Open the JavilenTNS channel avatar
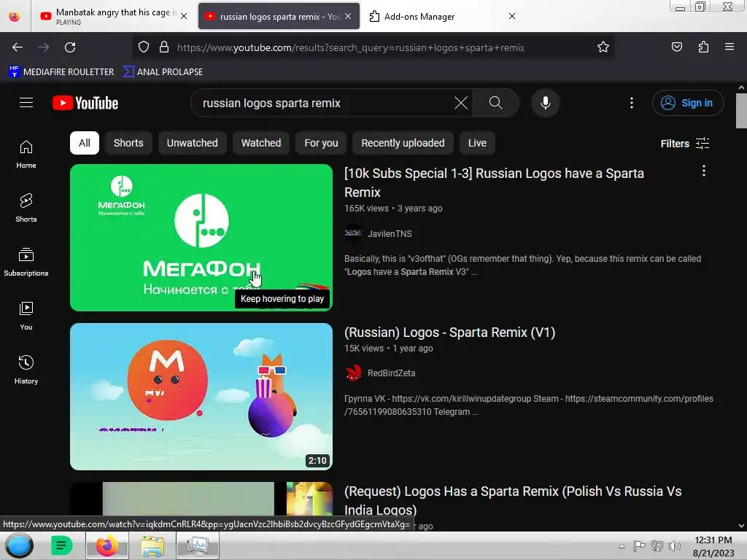This screenshot has height=560, width=747. coord(353,233)
